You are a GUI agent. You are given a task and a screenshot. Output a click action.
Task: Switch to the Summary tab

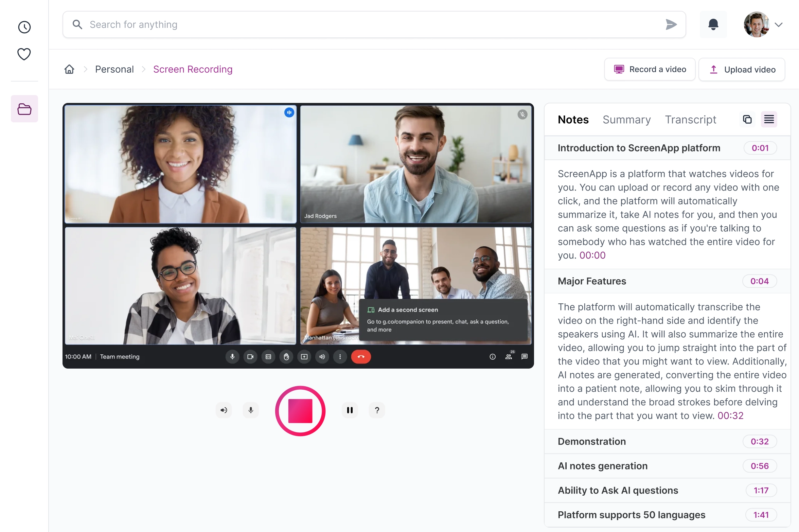(x=626, y=120)
